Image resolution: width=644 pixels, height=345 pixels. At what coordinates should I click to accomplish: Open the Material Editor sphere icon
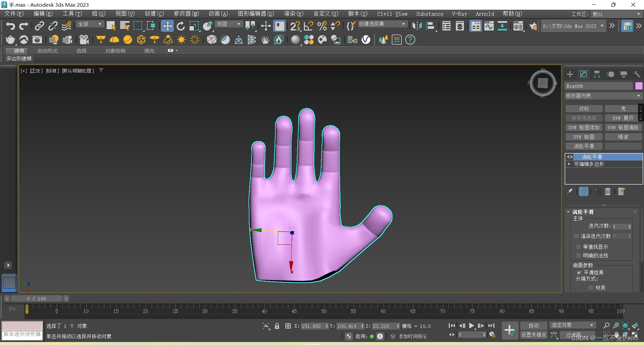[x=295, y=40]
